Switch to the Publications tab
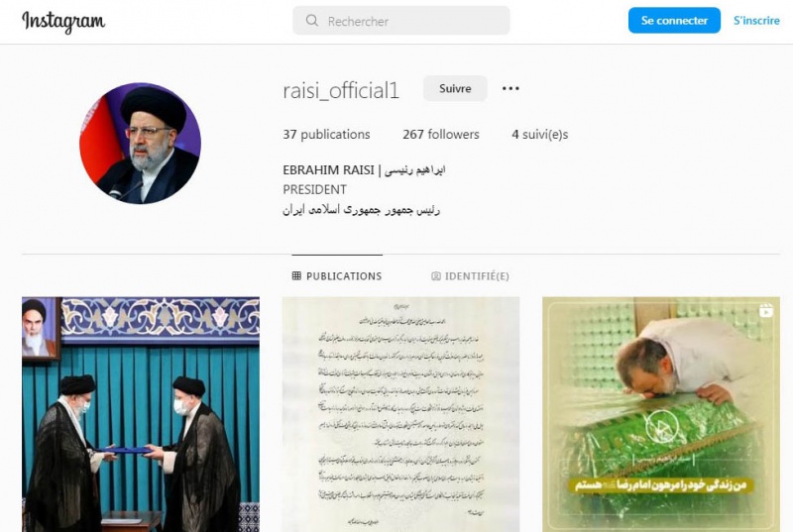 click(x=337, y=275)
